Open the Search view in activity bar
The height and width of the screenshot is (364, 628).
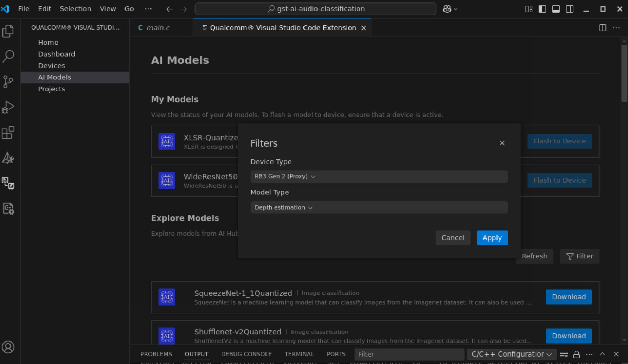coord(8,56)
